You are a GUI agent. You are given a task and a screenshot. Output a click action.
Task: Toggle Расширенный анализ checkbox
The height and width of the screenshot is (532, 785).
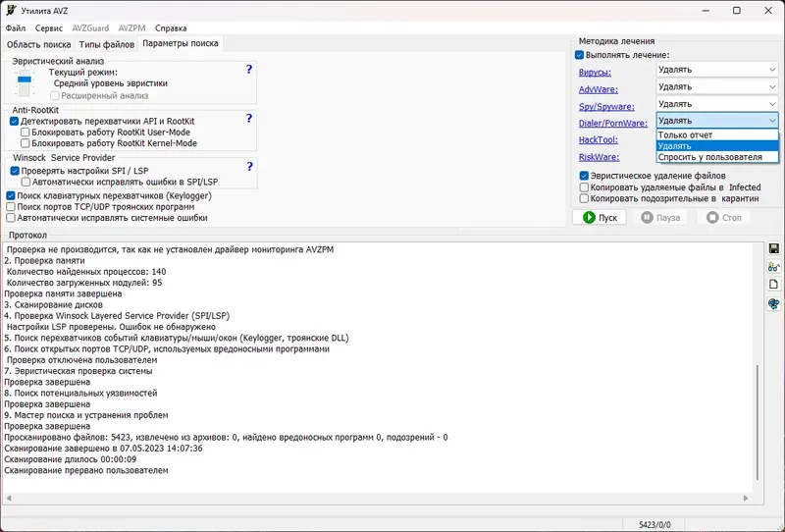click(x=55, y=95)
